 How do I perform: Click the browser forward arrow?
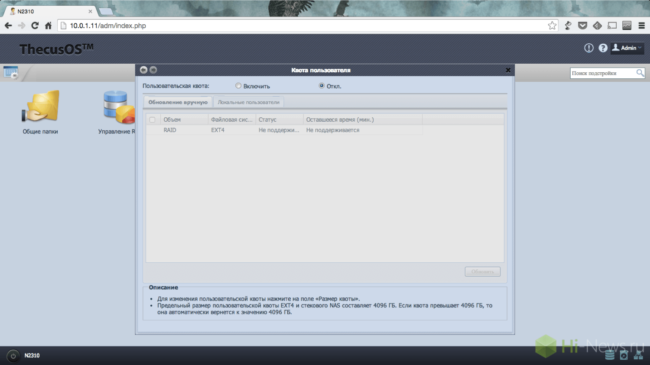click(22, 26)
